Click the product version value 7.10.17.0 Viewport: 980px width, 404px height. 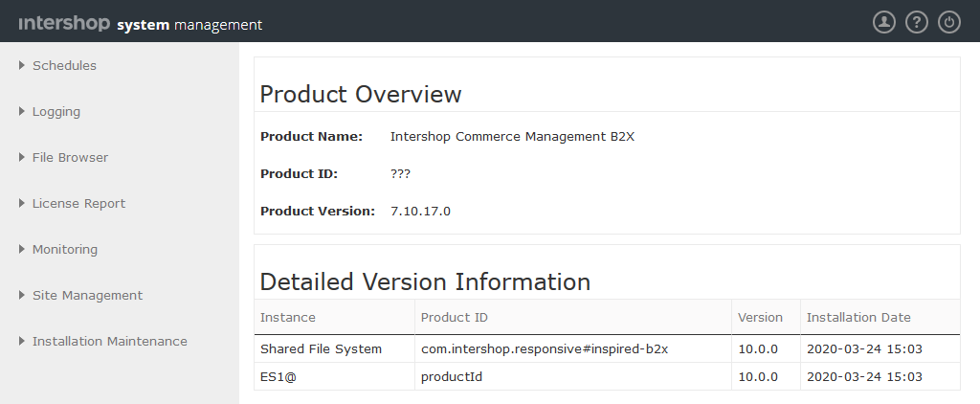(421, 212)
